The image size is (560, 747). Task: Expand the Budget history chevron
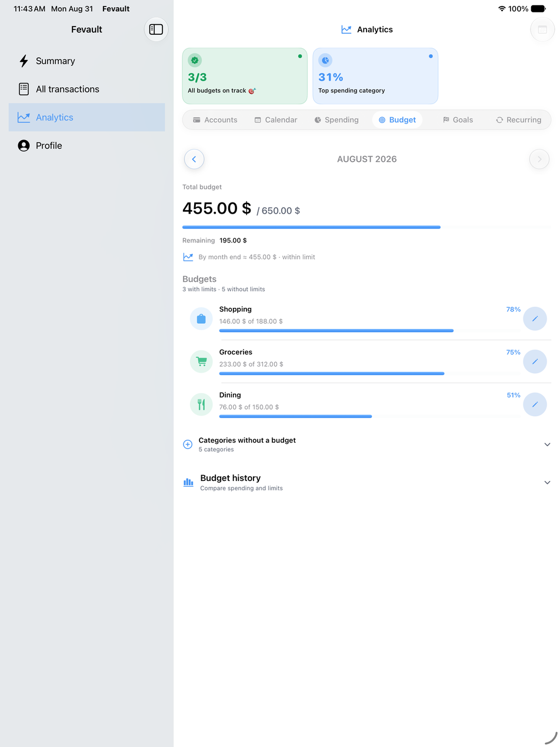(x=547, y=483)
